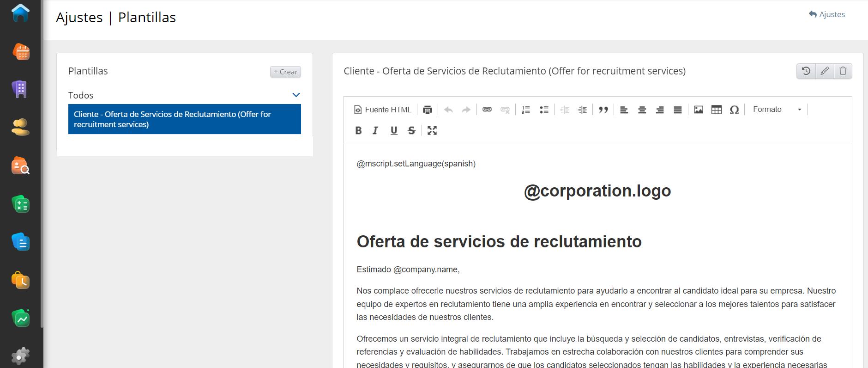Toggle italic formatting
The width and height of the screenshot is (868, 368).
(375, 130)
